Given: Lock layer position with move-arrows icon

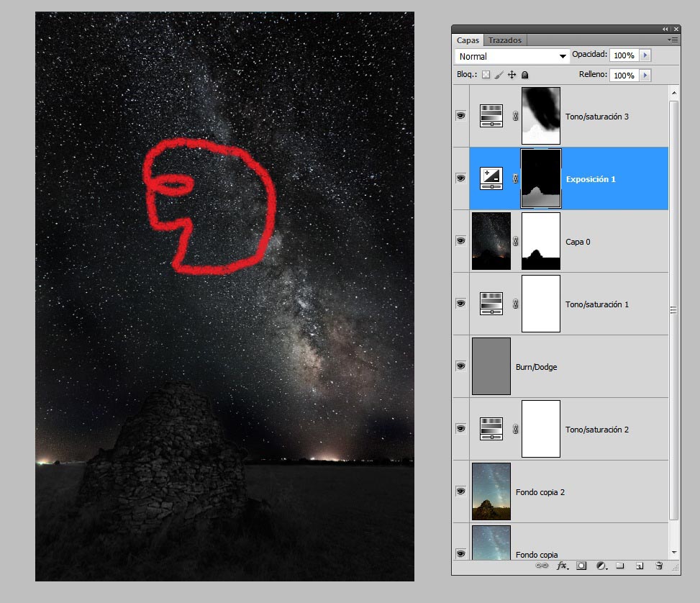Looking at the screenshot, I should [x=512, y=74].
